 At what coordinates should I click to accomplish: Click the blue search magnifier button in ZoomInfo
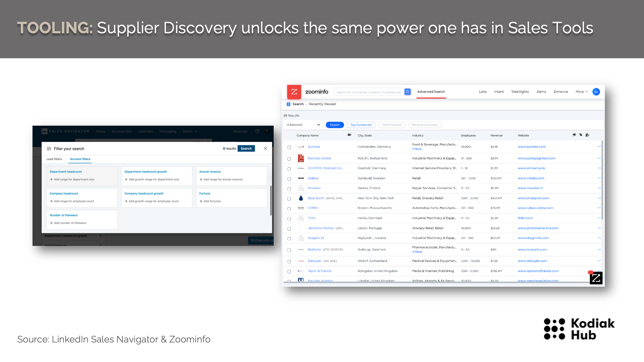tap(407, 92)
